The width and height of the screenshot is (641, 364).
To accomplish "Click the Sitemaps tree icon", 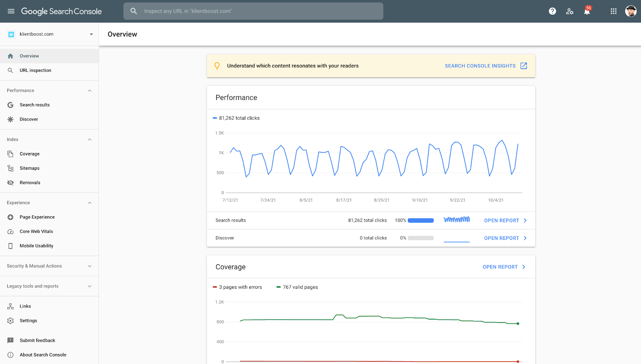I will click(x=10, y=168).
